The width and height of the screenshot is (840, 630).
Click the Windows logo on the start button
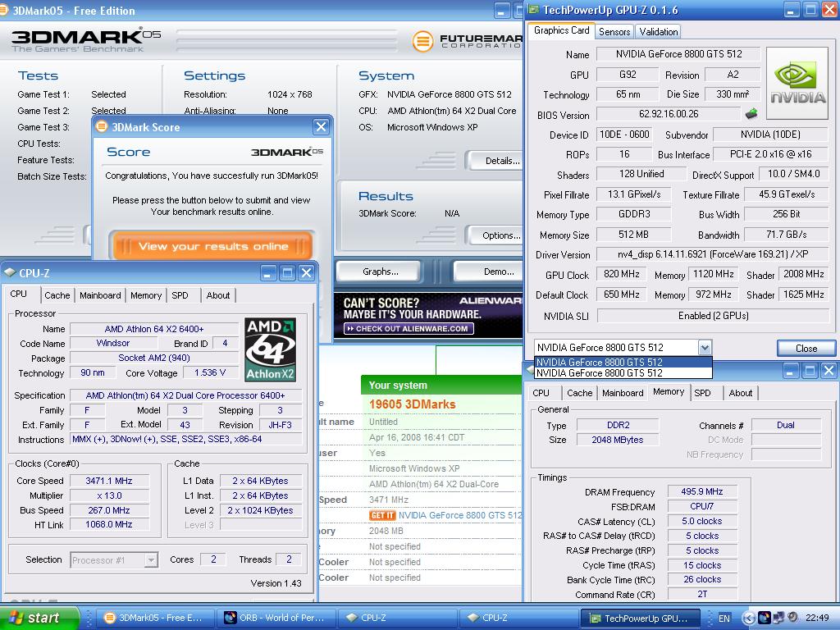[x=15, y=618]
